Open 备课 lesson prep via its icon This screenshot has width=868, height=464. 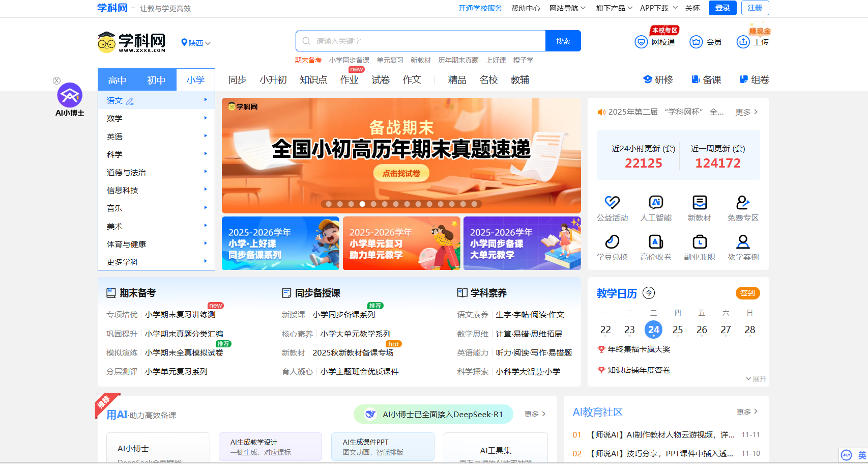click(695, 79)
